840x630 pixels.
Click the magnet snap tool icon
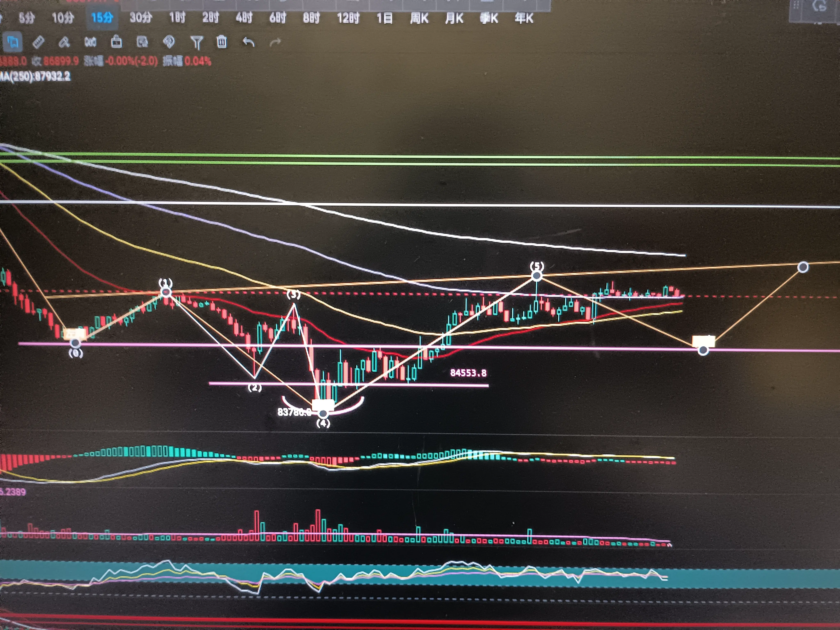pyautogui.click(x=90, y=42)
